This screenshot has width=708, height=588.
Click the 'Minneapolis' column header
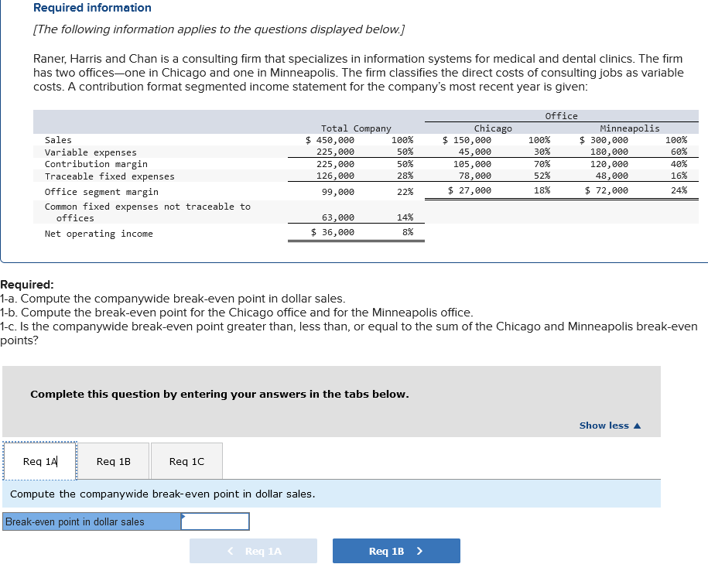pyautogui.click(x=630, y=128)
